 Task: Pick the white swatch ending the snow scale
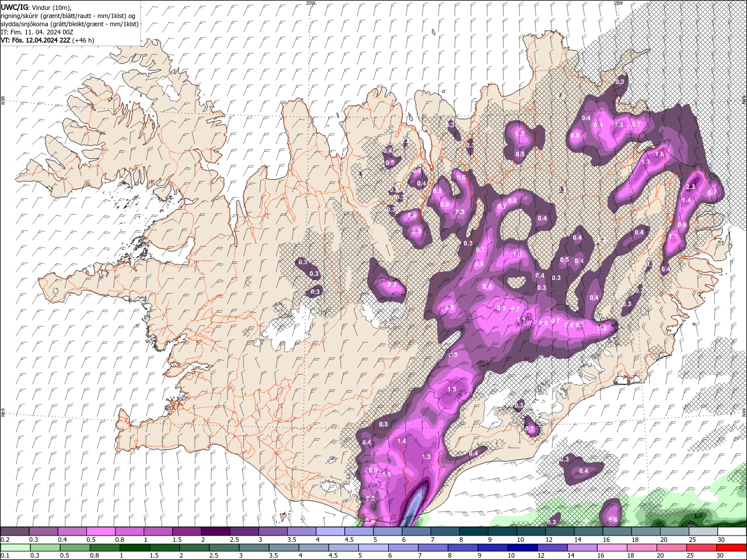(x=731, y=531)
